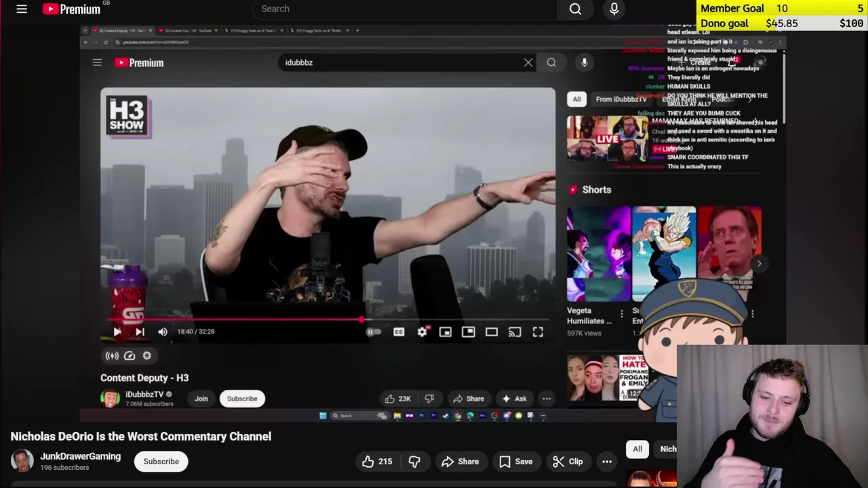Subscribe to iDubbbzTV
The width and height of the screenshot is (868, 488).
(x=242, y=399)
